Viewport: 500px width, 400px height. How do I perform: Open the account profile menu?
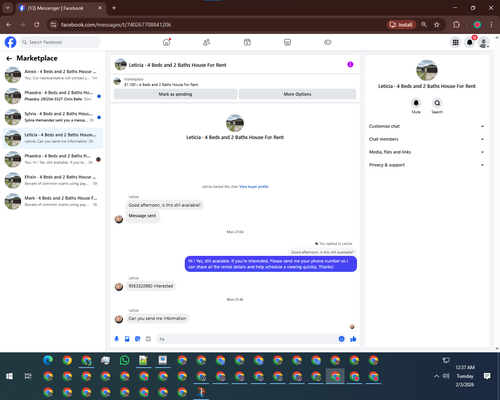(484, 42)
